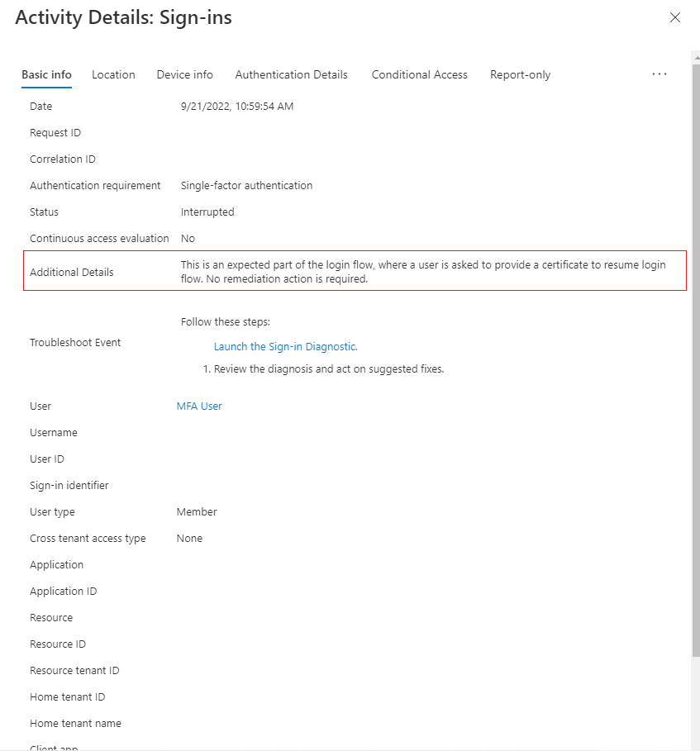Launch the Sign-in Diagnostic

pos(285,346)
